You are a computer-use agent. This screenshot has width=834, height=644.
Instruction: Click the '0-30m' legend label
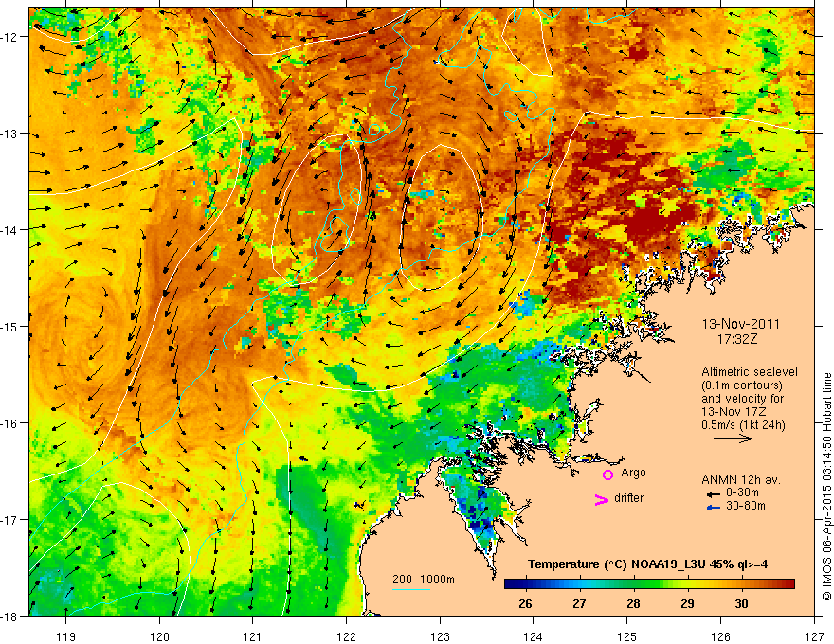click(742, 493)
